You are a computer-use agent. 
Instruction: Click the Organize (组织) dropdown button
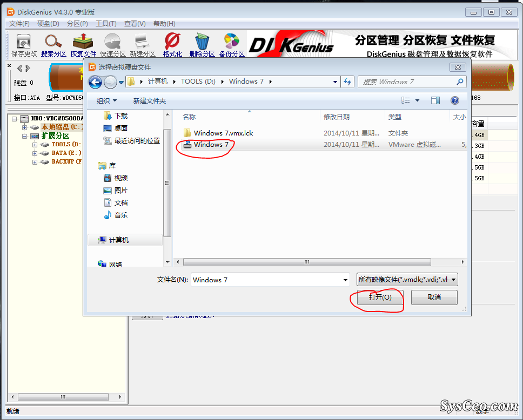(x=106, y=100)
